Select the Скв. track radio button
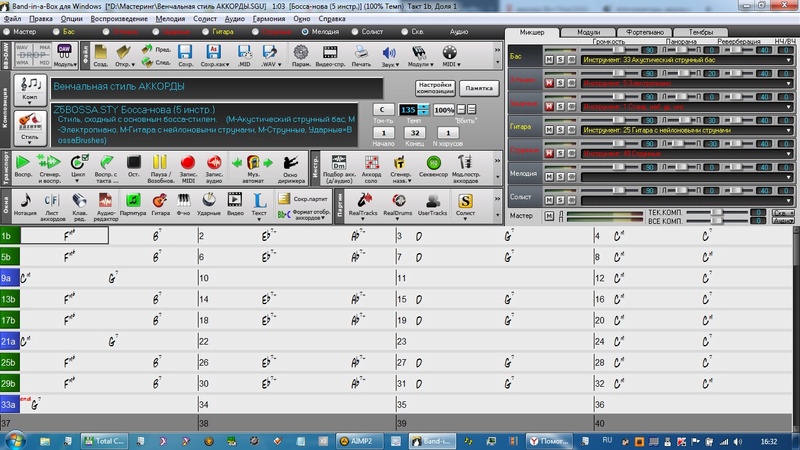Viewport: 800px width, 450px height. pos(404,32)
